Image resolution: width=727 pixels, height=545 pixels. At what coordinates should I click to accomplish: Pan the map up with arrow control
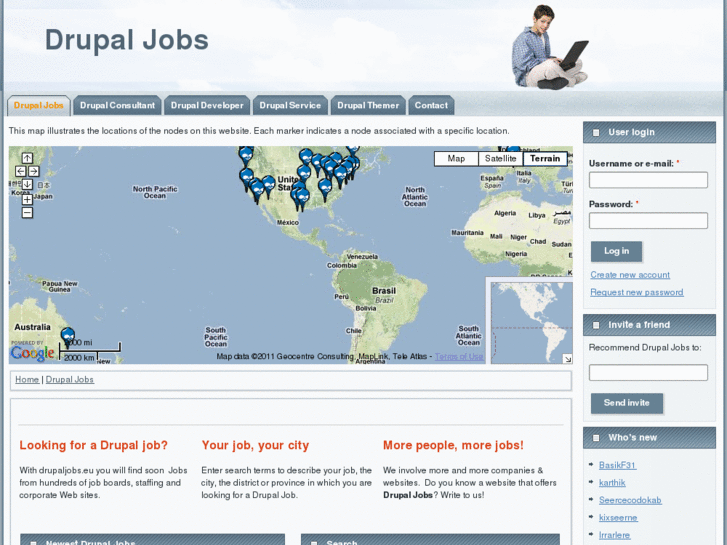(27, 158)
